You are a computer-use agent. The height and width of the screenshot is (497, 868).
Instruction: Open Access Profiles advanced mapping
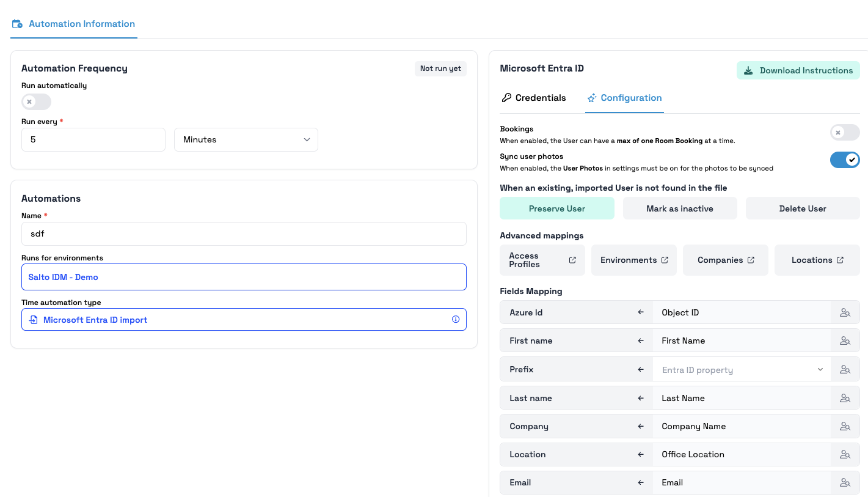(x=542, y=260)
